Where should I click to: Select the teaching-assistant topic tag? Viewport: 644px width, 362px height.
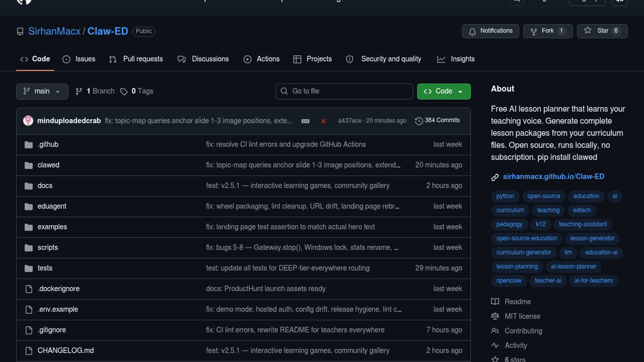tap(583, 224)
